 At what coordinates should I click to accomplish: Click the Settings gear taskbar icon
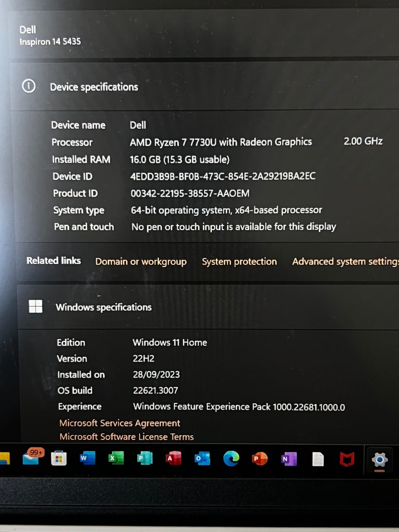[x=379, y=460]
